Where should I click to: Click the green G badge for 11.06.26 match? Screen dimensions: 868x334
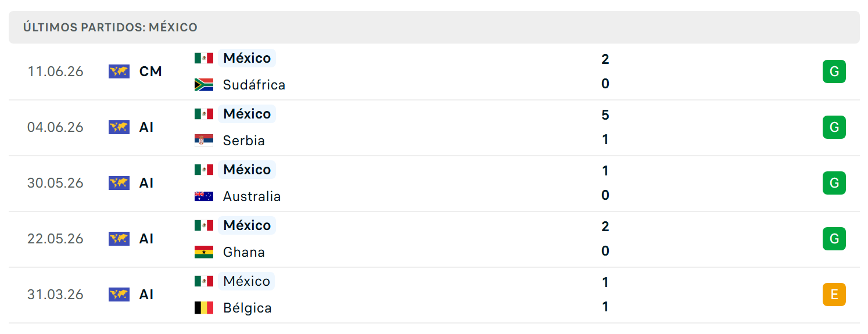(834, 71)
